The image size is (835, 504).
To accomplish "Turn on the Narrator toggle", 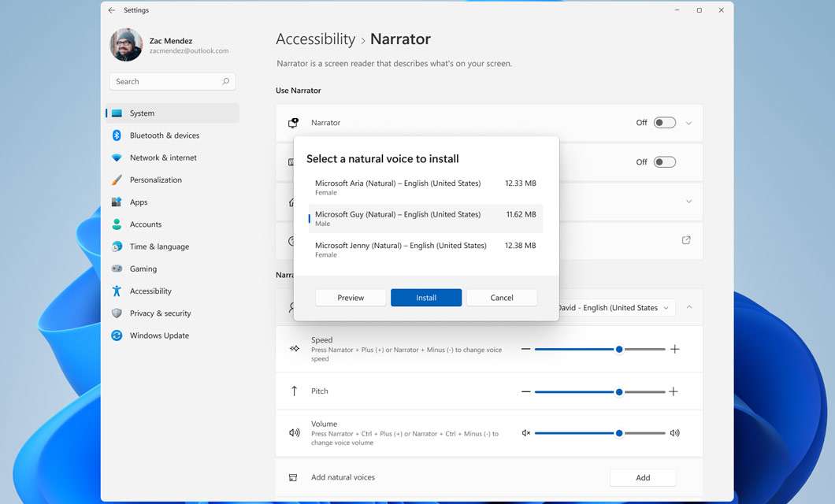I will [664, 122].
